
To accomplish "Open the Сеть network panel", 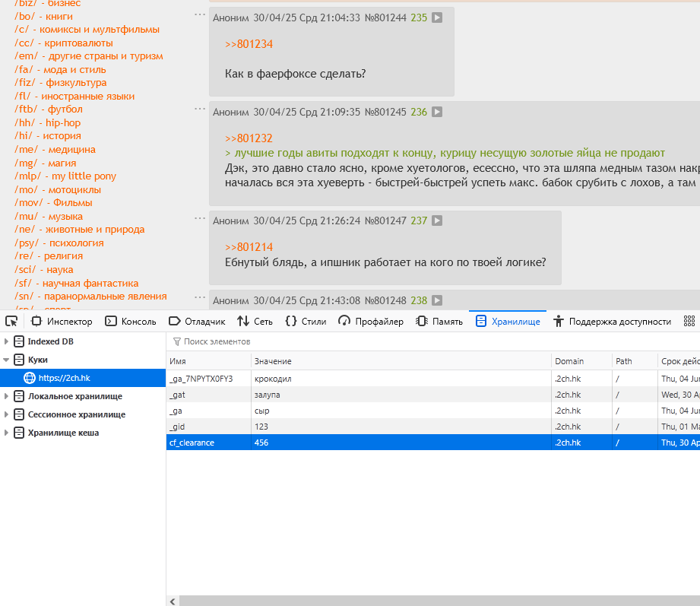I will [x=255, y=321].
